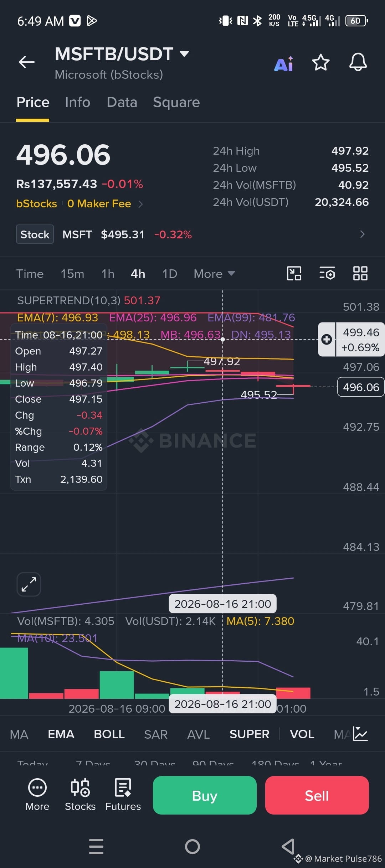Open the More timeframes dropdown
Viewport: 385px width, 868px height.
point(214,274)
